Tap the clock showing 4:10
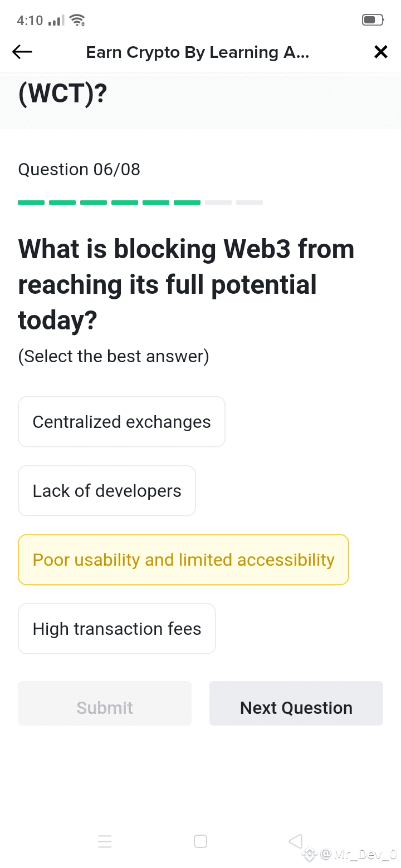The width and height of the screenshot is (401, 868). click(x=30, y=21)
